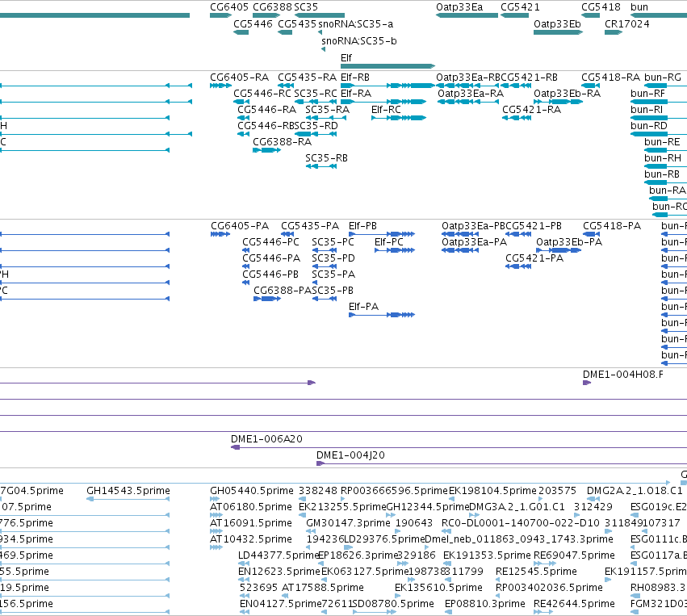
Task: Click the Oatp33Eb gene bar
Action: [x=558, y=32]
